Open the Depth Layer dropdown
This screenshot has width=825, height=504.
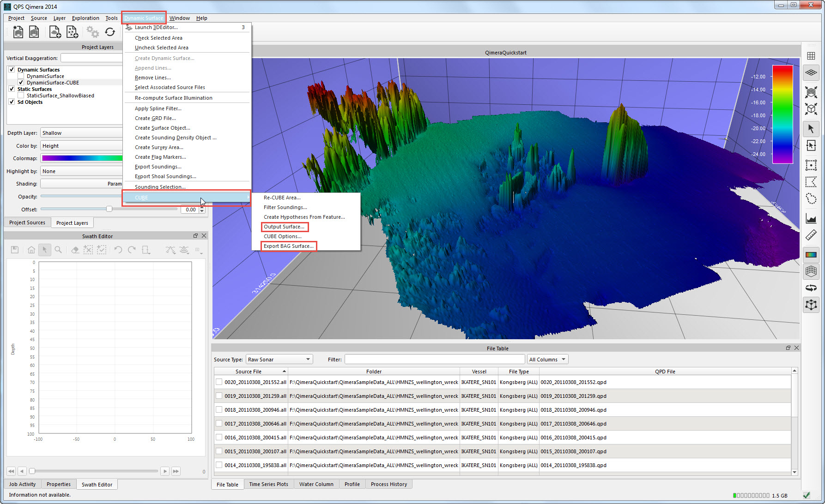pyautogui.click(x=81, y=133)
